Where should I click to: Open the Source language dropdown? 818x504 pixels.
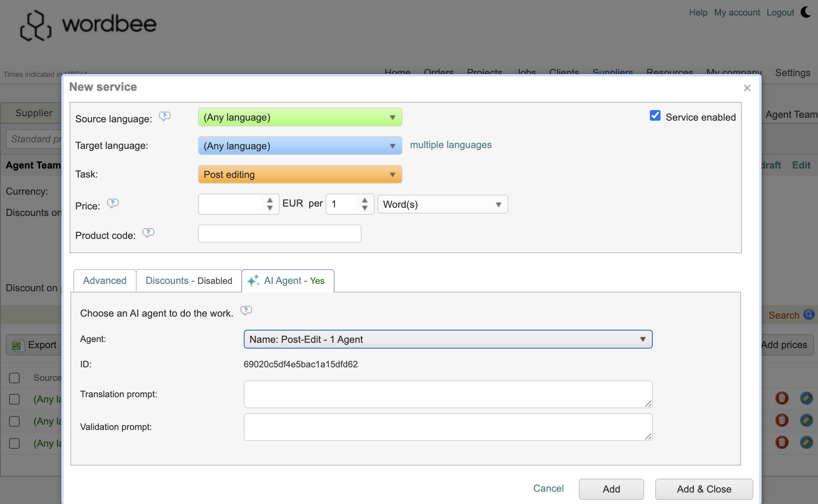pyautogui.click(x=300, y=117)
